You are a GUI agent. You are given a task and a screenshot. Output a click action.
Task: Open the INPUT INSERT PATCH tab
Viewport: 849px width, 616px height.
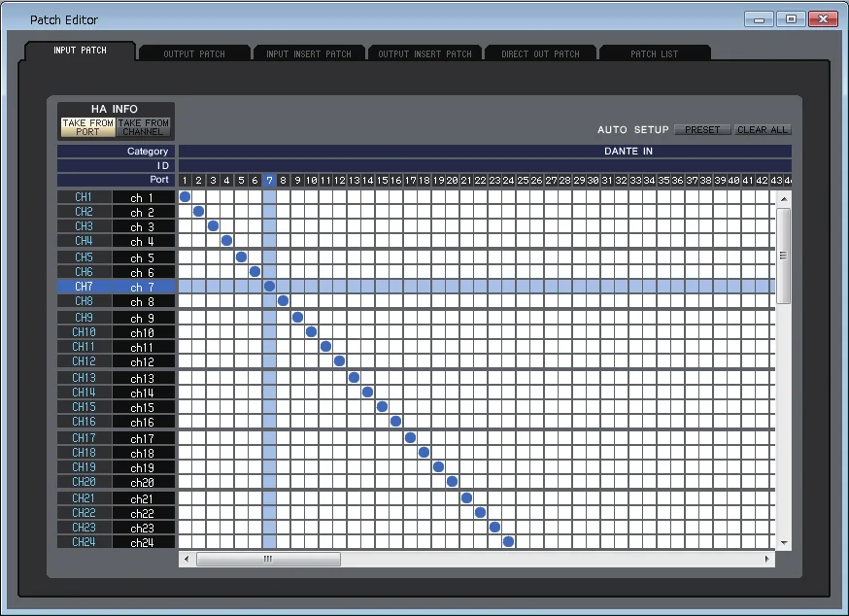[x=309, y=53]
